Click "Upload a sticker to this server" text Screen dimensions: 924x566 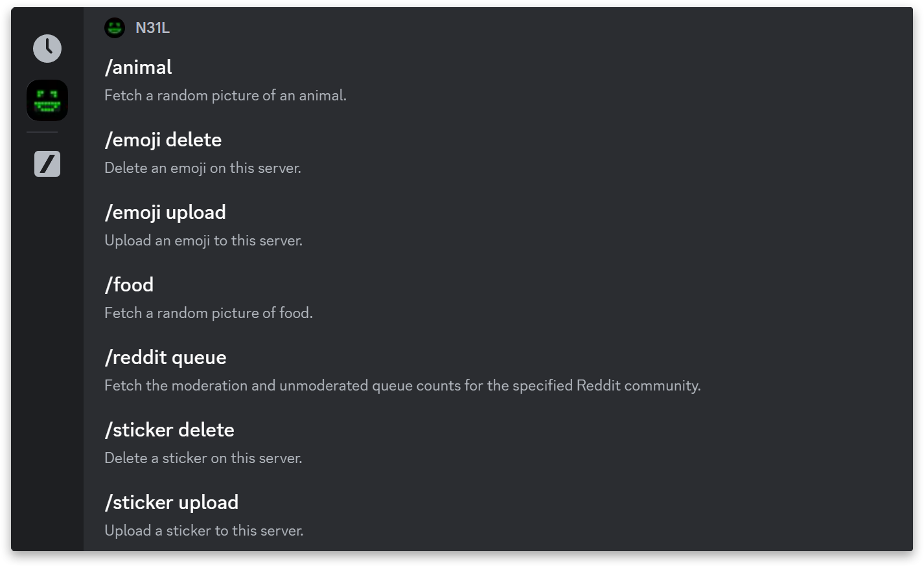[204, 530]
